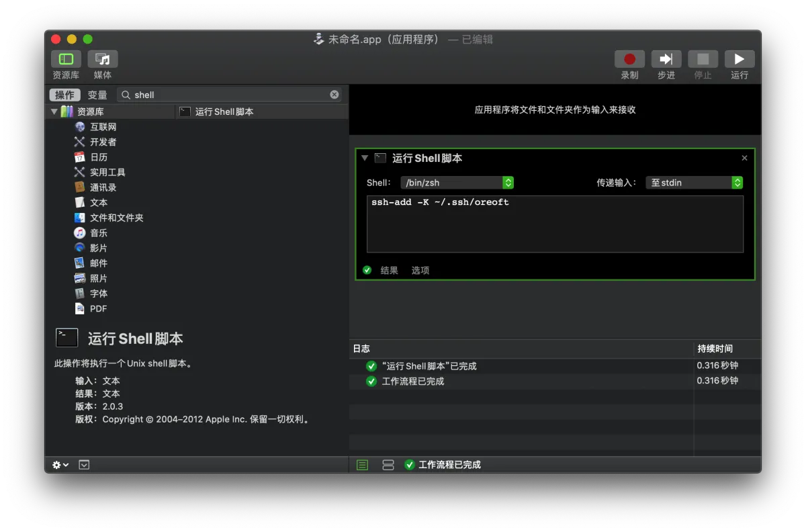Click the 步进 (Step) toolbar button
This screenshot has height=532, width=806.
click(666, 59)
